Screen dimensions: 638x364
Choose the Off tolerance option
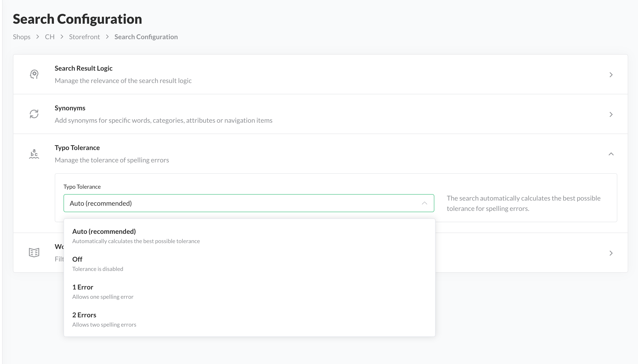point(77,259)
